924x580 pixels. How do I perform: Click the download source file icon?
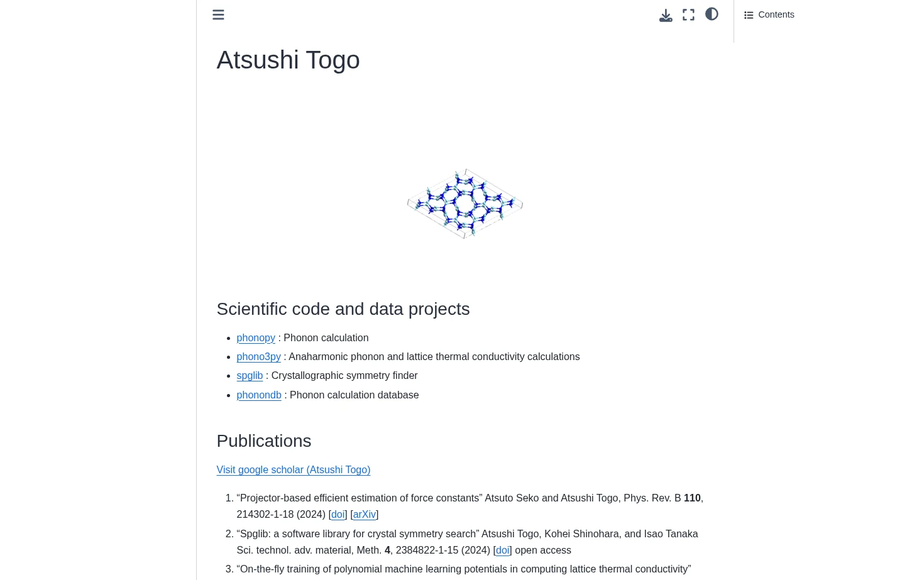(666, 14)
